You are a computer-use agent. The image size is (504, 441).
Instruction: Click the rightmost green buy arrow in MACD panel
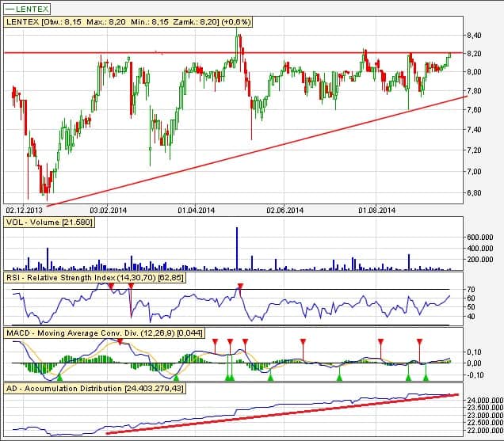click(x=426, y=378)
